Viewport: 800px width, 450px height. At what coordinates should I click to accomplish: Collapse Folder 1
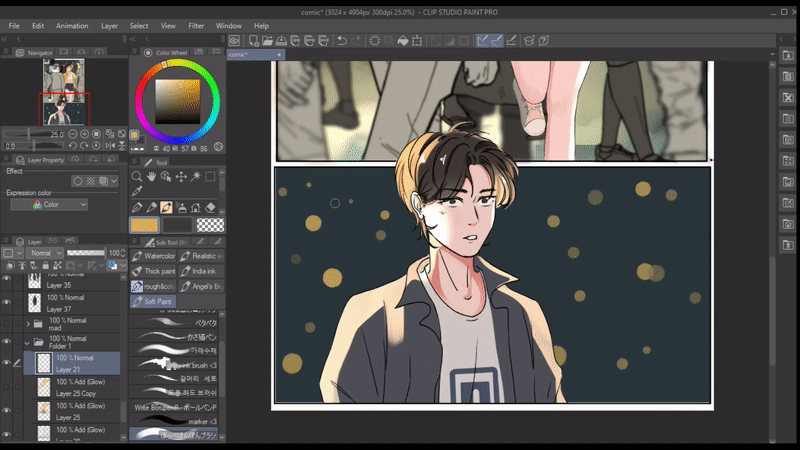(x=28, y=343)
